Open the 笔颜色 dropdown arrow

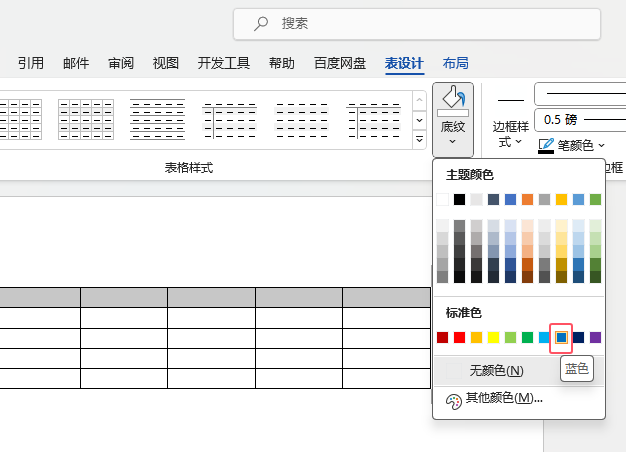tap(602, 146)
